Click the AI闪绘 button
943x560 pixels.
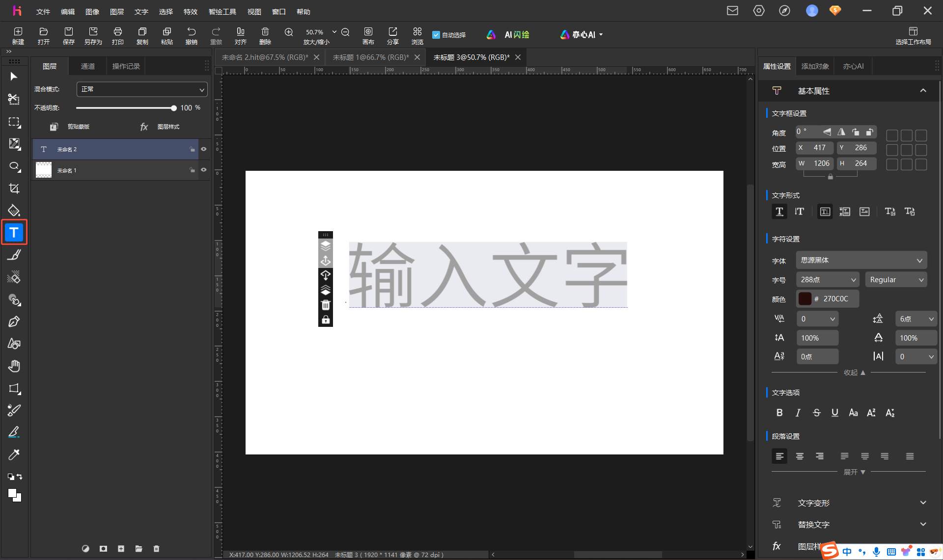(508, 35)
